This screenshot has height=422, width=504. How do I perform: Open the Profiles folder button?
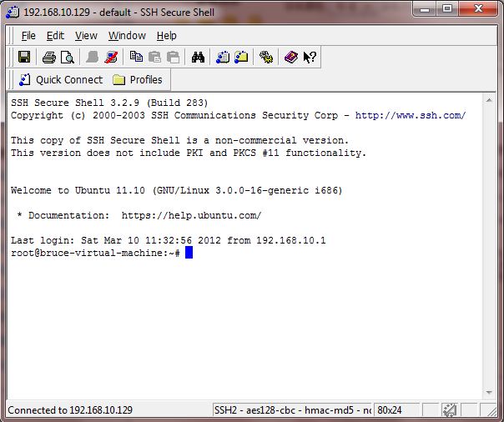pos(138,80)
